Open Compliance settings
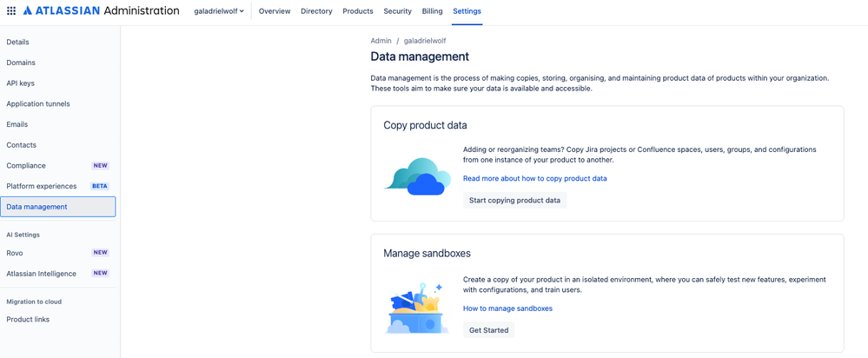Screen dimensions: 868x358 (58, 165)
